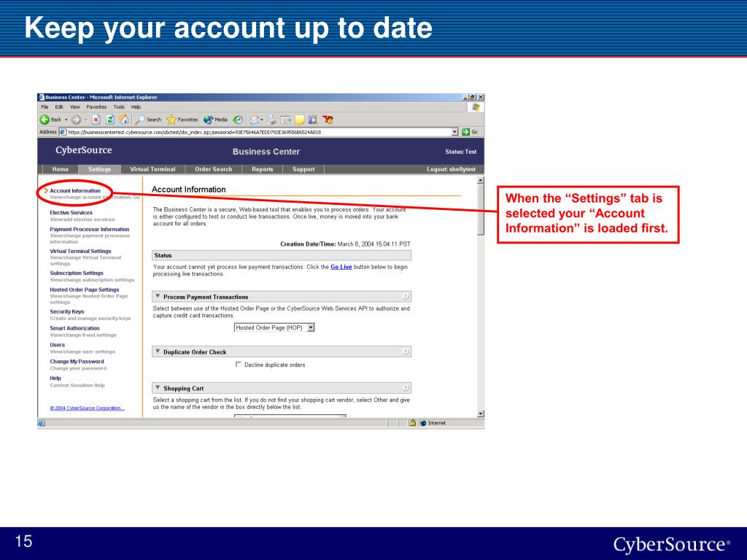
Task: Click the Internet zone globe icon
Action: (x=423, y=423)
